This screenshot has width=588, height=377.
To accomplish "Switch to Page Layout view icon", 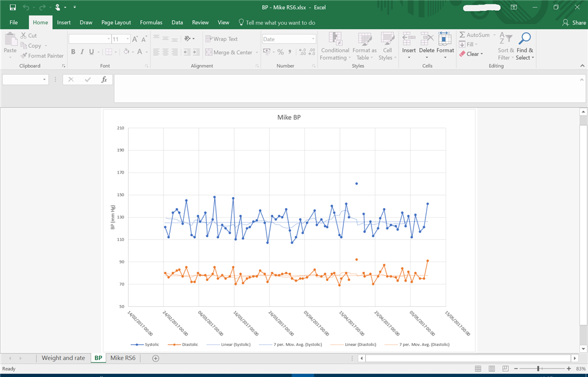I will coord(492,369).
